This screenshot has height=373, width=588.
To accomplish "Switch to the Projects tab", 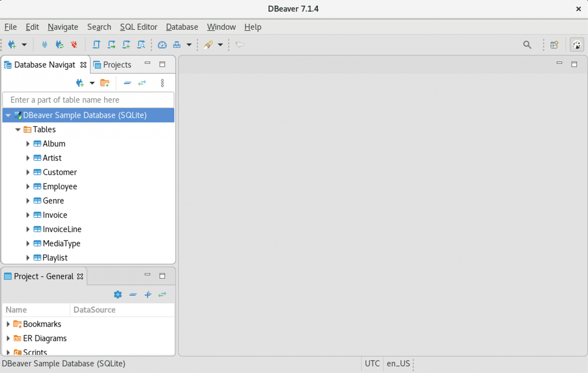I will coord(117,64).
